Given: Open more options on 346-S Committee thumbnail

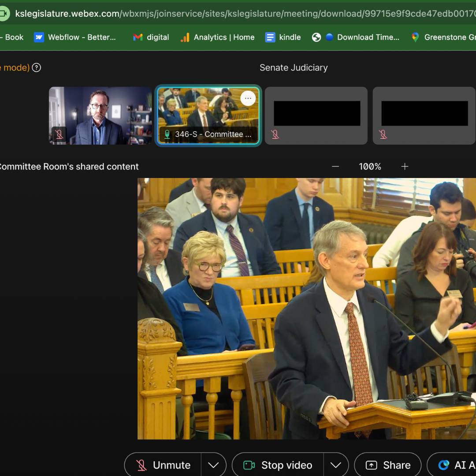Looking at the screenshot, I should (x=248, y=99).
